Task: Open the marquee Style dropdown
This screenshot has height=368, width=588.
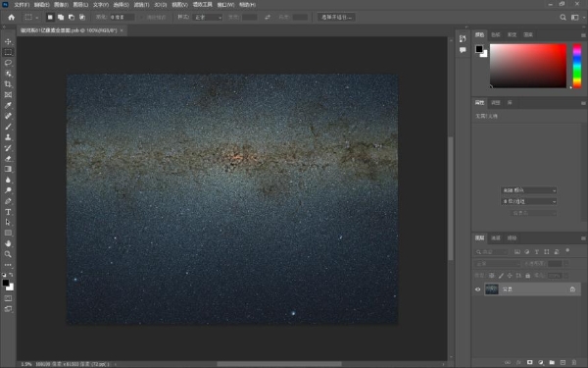Action: [x=208, y=18]
